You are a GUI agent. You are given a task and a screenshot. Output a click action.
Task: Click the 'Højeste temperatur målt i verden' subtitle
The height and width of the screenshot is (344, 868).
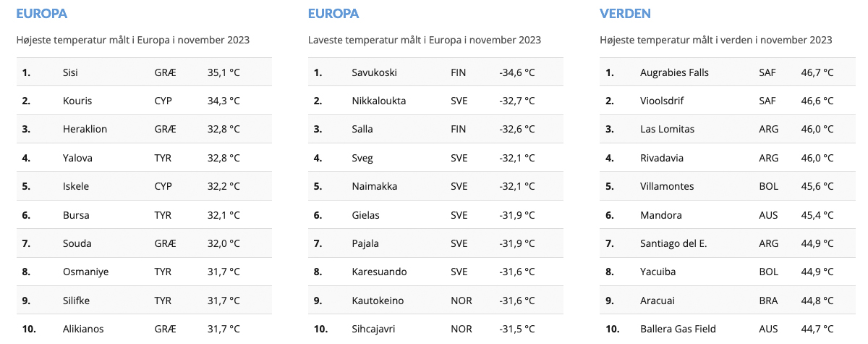click(715, 40)
